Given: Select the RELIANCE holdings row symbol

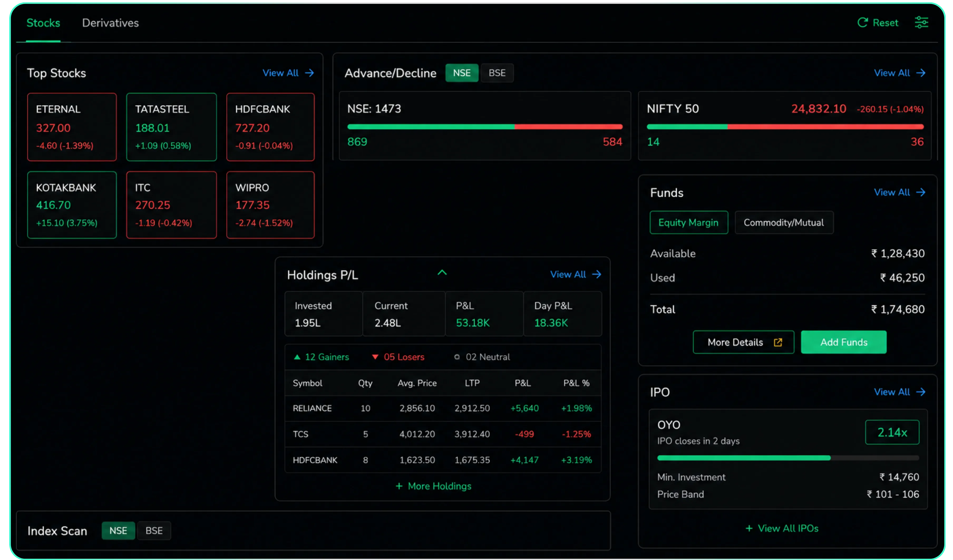Looking at the screenshot, I should 312,408.
